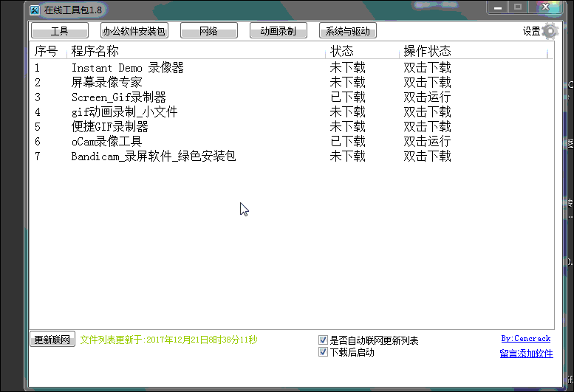Click the 留言添加软件 link

tap(527, 354)
